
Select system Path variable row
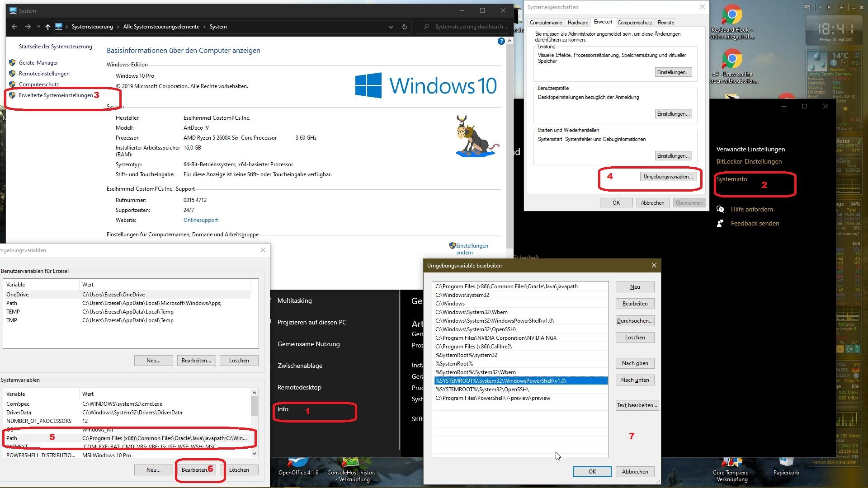coord(127,438)
